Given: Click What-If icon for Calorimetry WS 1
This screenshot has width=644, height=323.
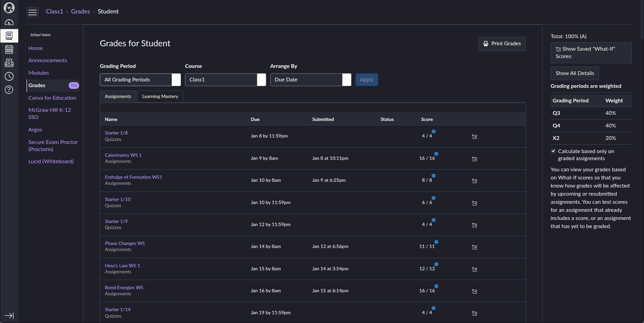Looking at the screenshot, I should (x=475, y=159).
